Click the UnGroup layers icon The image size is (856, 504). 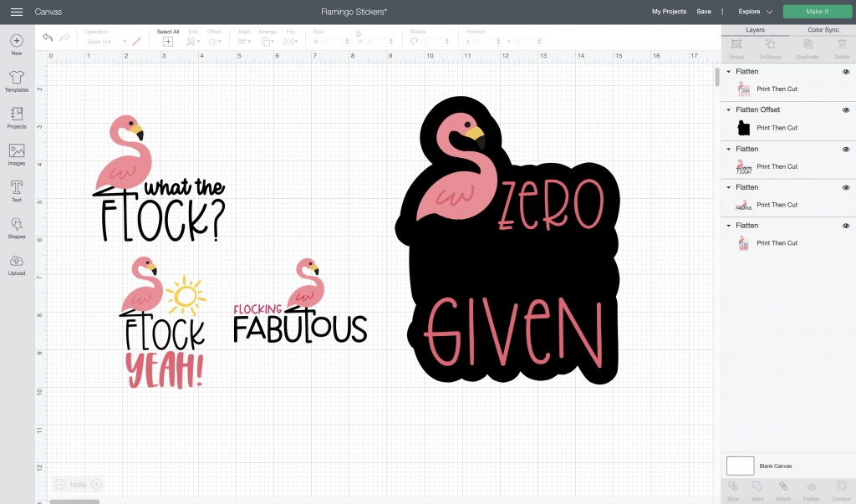click(770, 44)
